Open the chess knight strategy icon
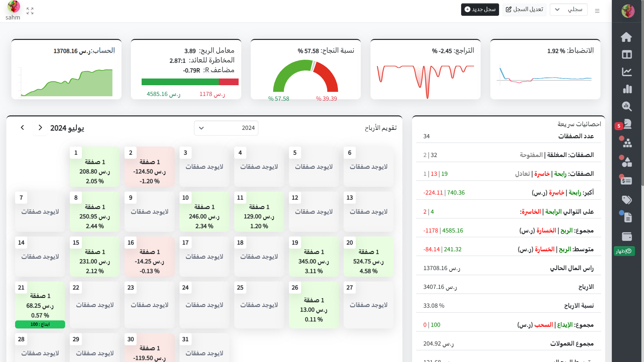The image size is (644, 362). click(627, 124)
